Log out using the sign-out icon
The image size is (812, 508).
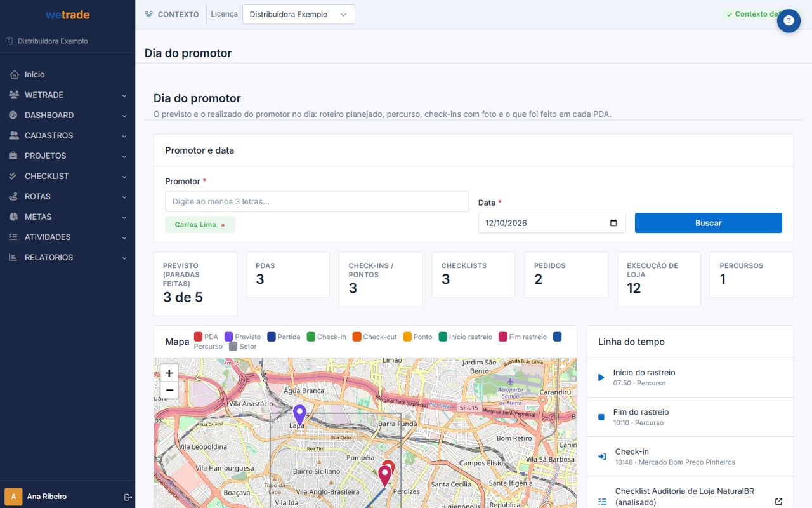(128, 497)
